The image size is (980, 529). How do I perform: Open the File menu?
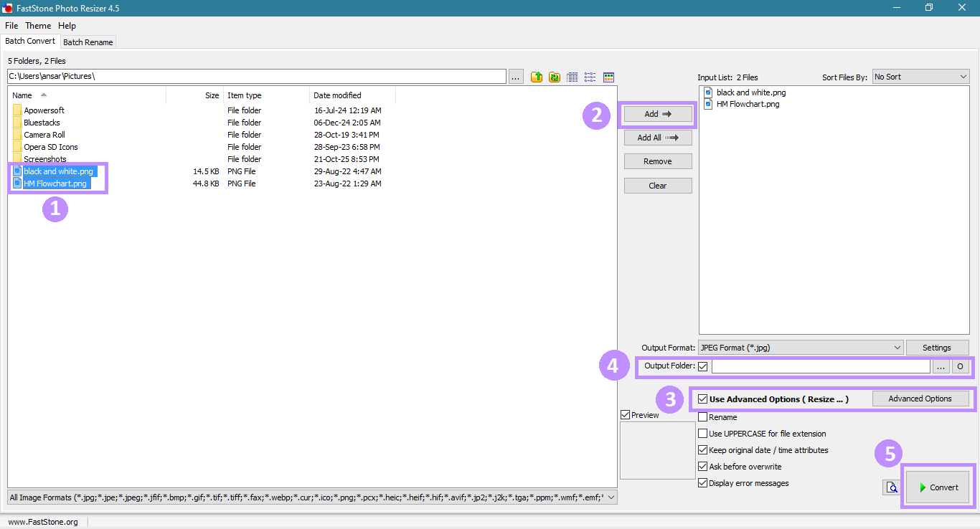click(x=11, y=26)
